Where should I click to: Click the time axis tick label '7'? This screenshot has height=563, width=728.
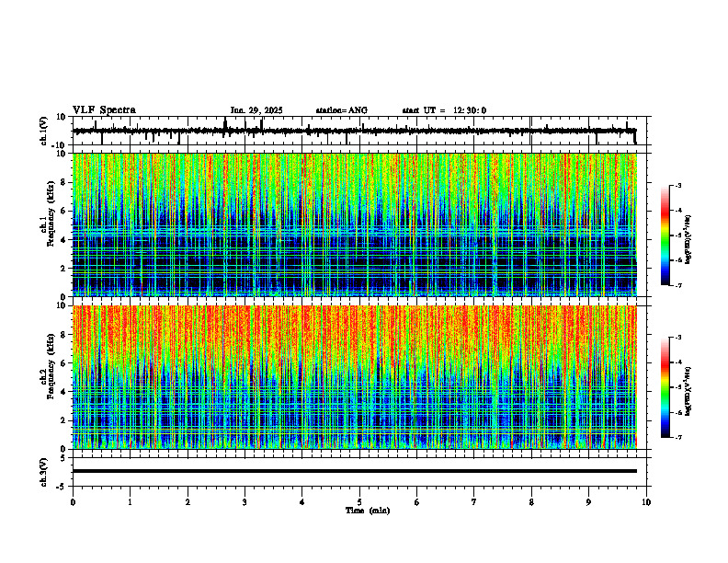pyautogui.click(x=474, y=502)
